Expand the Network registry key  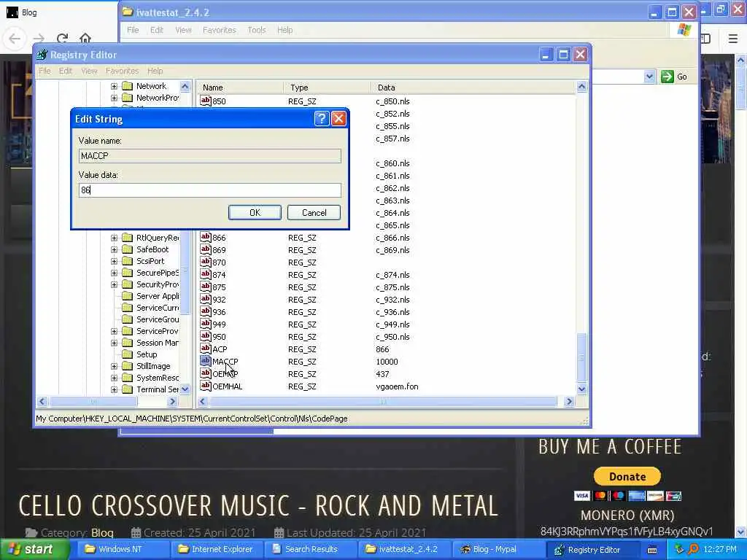[114, 86]
